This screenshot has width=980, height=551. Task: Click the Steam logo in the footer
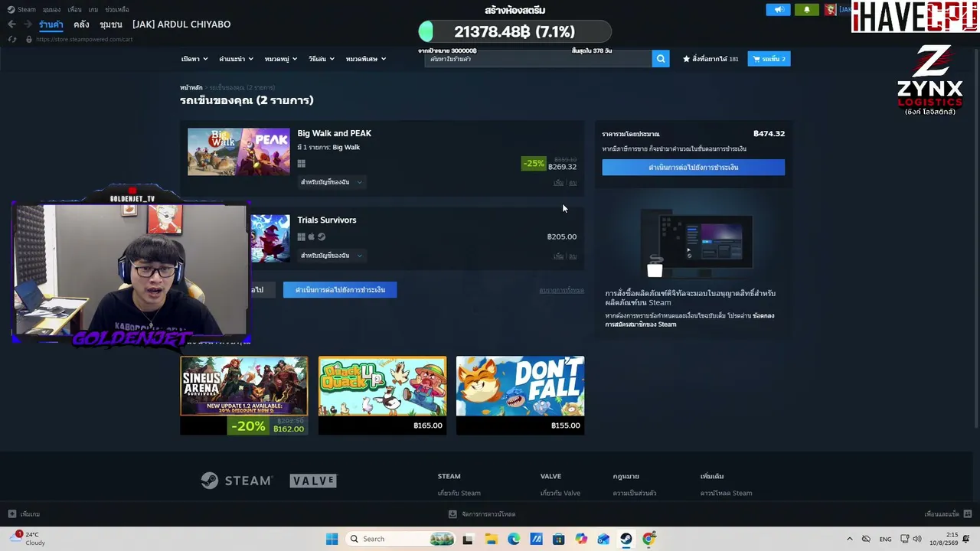pyautogui.click(x=236, y=481)
